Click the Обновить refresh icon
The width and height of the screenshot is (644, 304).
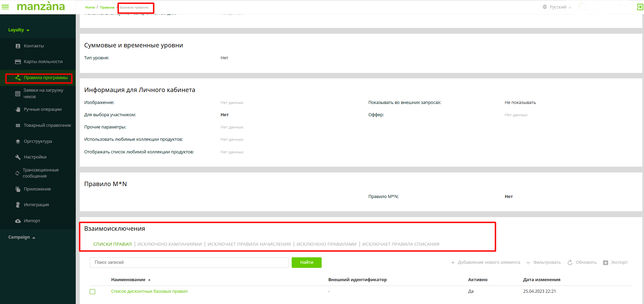(x=570, y=262)
